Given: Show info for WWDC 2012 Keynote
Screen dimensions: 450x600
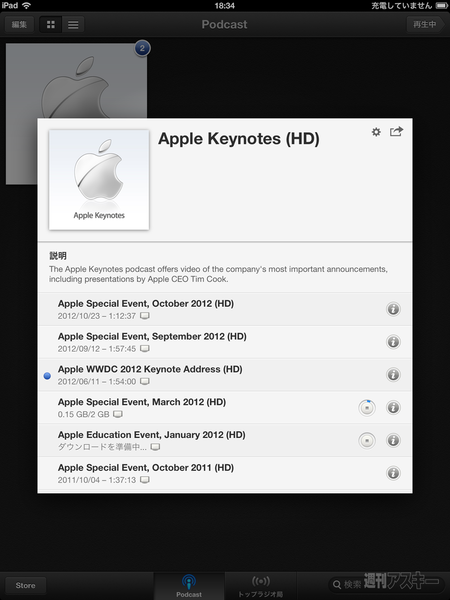Looking at the screenshot, I should pos(393,375).
